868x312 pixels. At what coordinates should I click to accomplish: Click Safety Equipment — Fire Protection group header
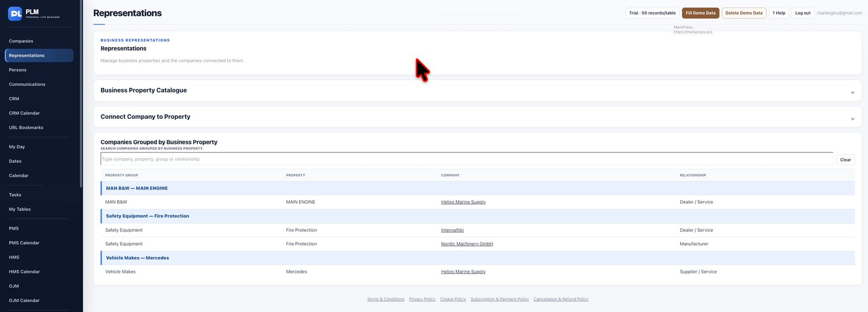[x=477, y=216]
